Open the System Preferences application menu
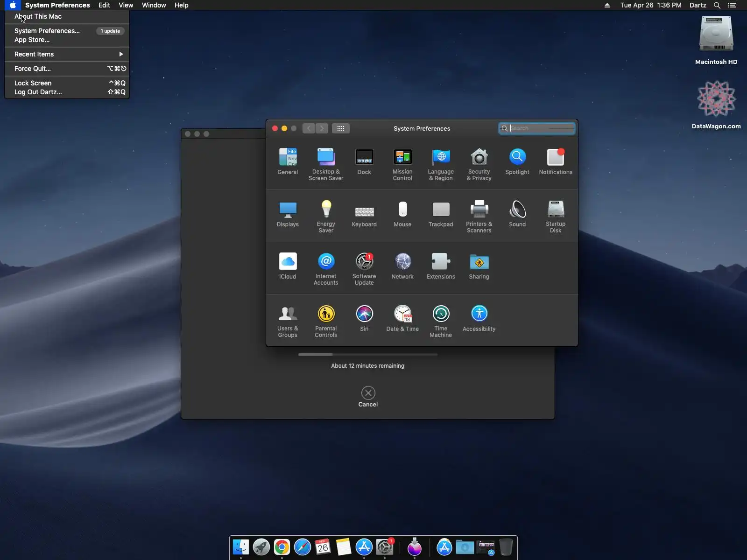This screenshot has height=560, width=747. pyautogui.click(x=57, y=5)
